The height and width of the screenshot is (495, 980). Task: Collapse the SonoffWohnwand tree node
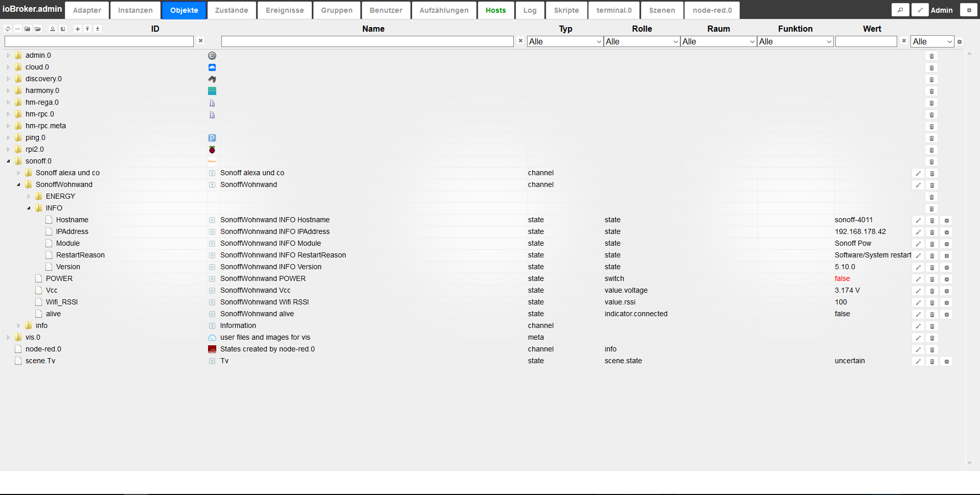[18, 184]
